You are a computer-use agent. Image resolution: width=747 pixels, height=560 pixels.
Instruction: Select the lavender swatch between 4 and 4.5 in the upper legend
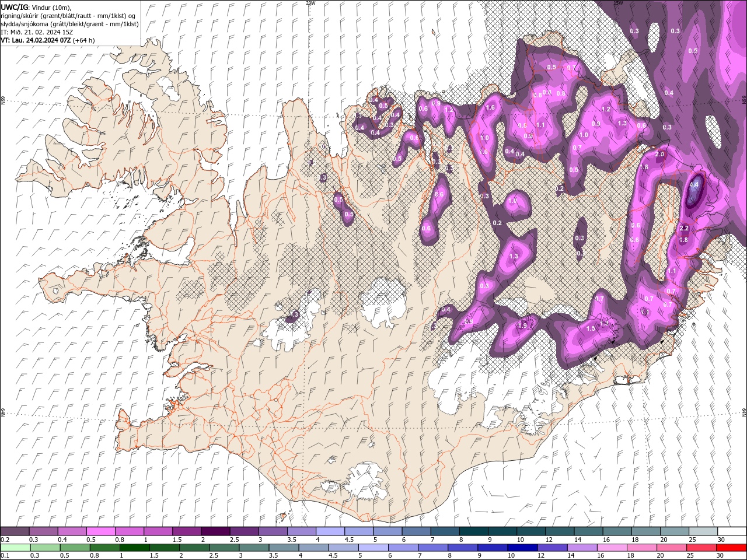pos(330,531)
